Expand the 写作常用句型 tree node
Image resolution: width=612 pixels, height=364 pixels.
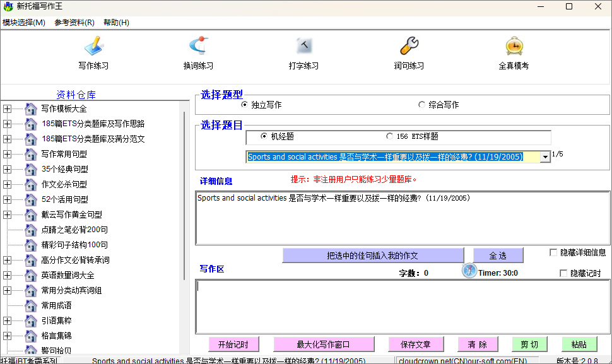click(x=7, y=154)
